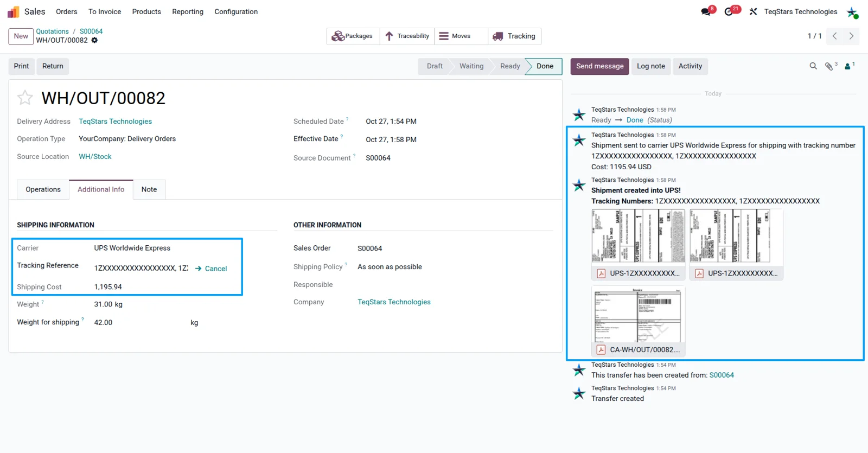
Task: Click the Ready status stage
Action: [510, 66]
